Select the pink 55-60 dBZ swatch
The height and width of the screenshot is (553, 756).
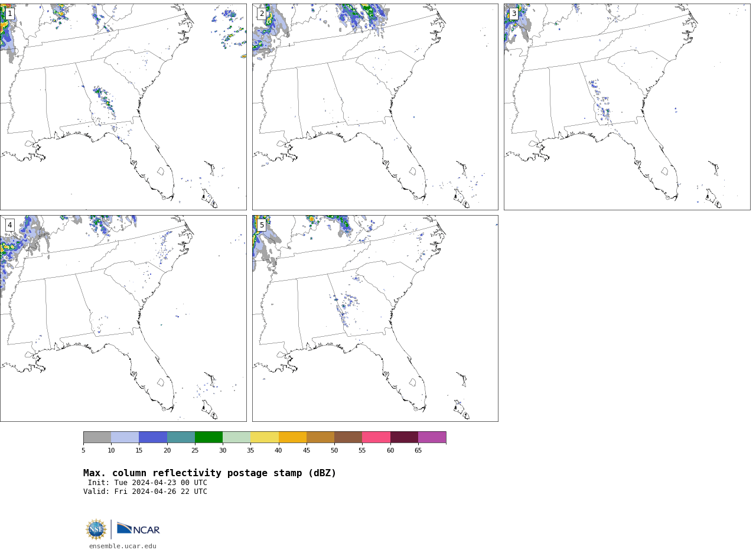pyautogui.click(x=376, y=437)
